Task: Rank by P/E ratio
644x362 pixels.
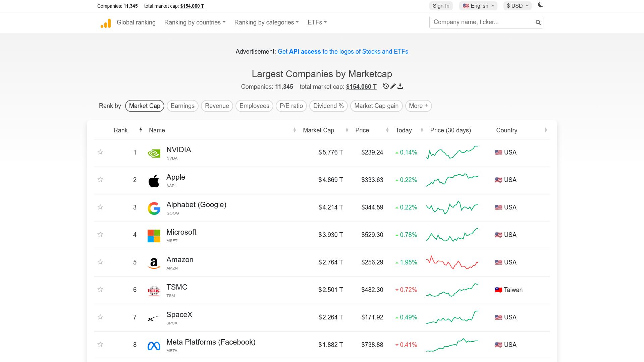Action: click(x=291, y=106)
